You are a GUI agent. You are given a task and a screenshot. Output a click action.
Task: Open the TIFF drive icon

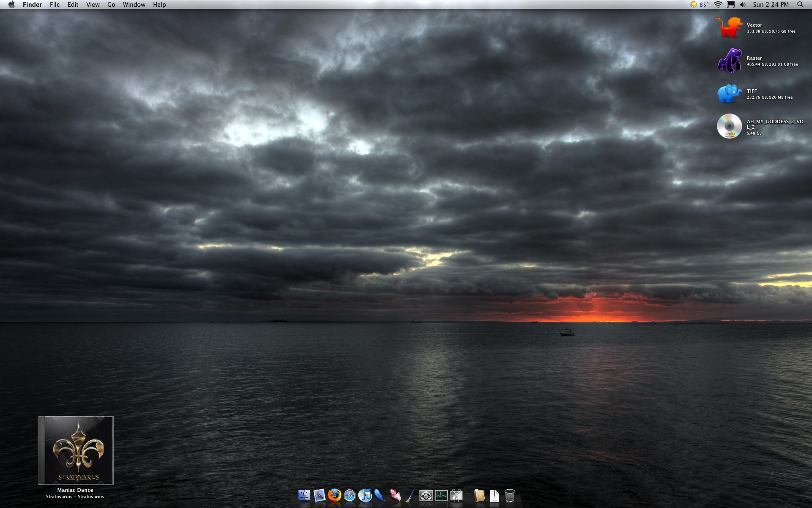point(729,94)
